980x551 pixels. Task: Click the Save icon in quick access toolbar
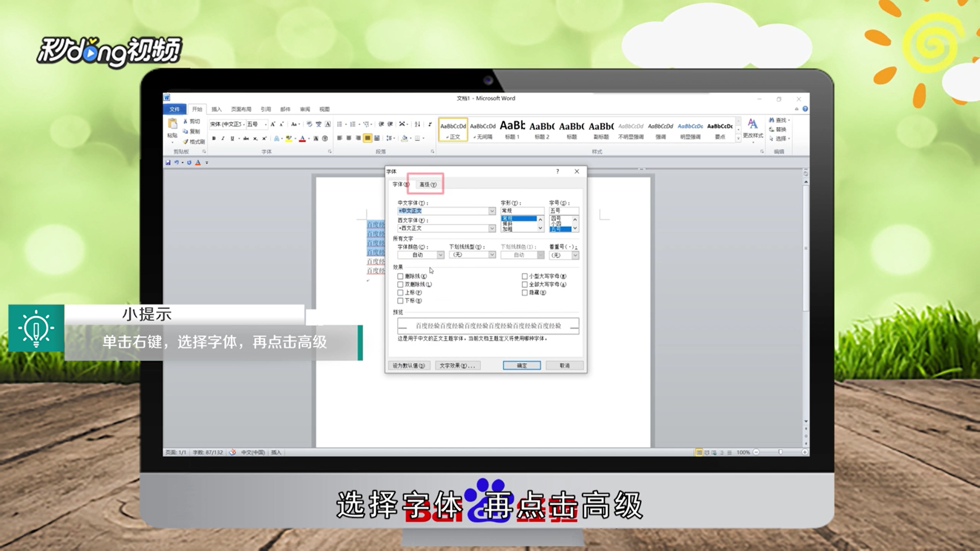[x=168, y=163]
